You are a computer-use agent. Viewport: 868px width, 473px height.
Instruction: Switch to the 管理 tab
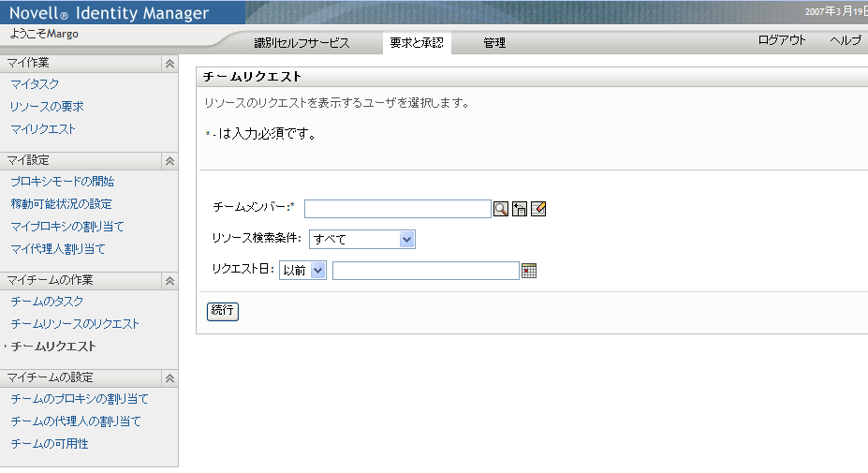click(x=494, y=43)
